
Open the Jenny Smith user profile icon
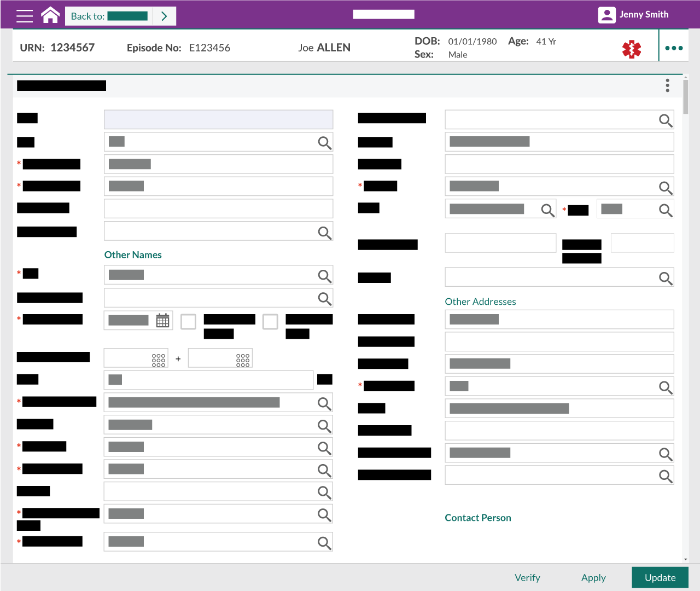pyautogui.click(x=606, y=15)
